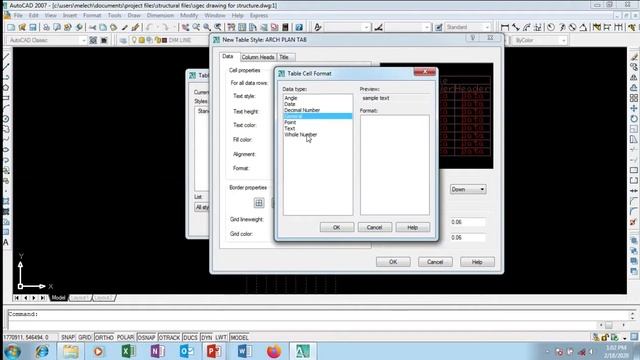Open the Down table direction dropdown

[x=468, y=189]
